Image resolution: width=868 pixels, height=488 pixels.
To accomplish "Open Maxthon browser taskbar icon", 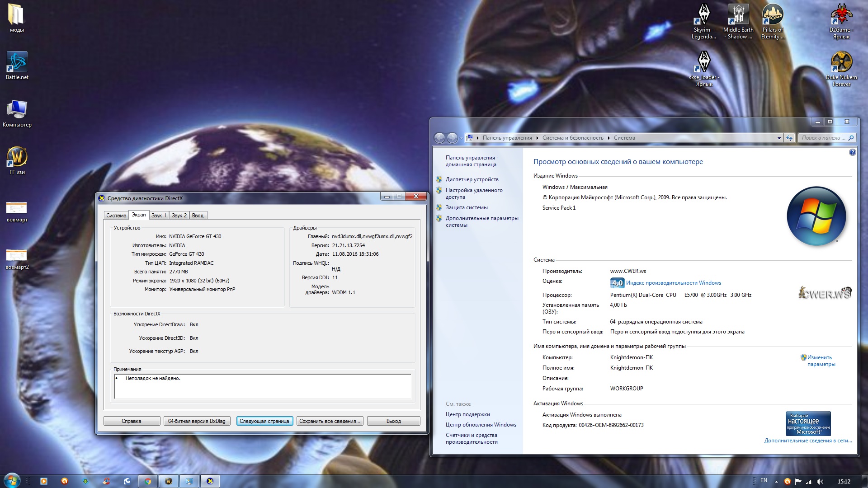I will 127,481.
